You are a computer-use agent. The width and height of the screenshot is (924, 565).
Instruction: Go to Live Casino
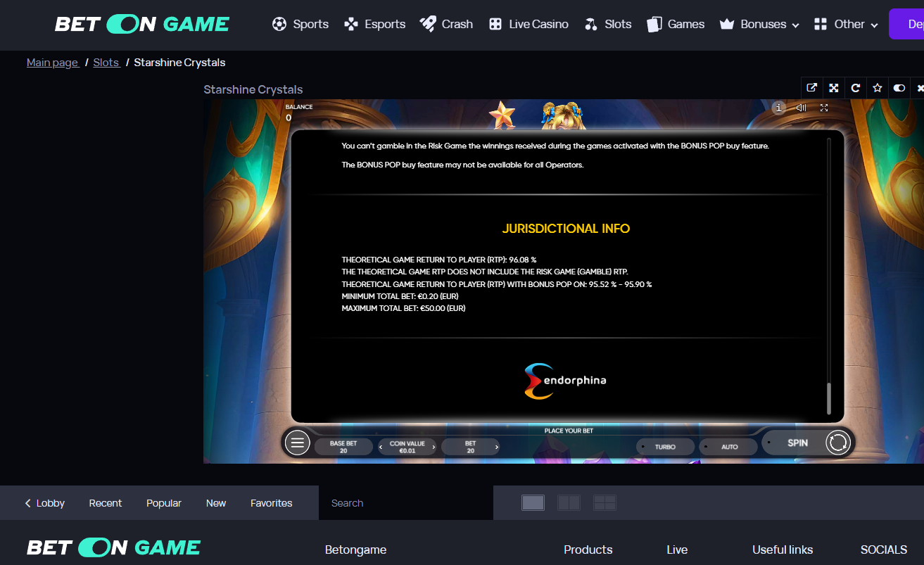[529, 24]
